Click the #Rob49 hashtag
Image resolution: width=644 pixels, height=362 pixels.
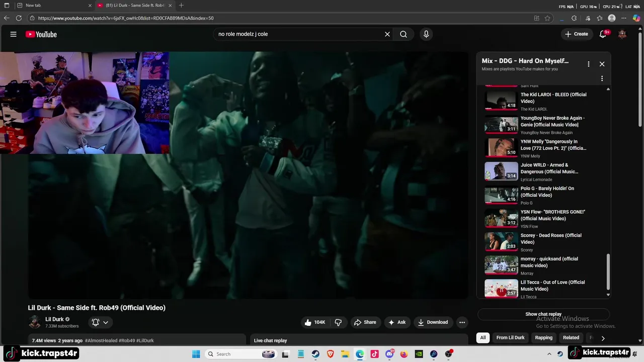(x=127, y=341)
